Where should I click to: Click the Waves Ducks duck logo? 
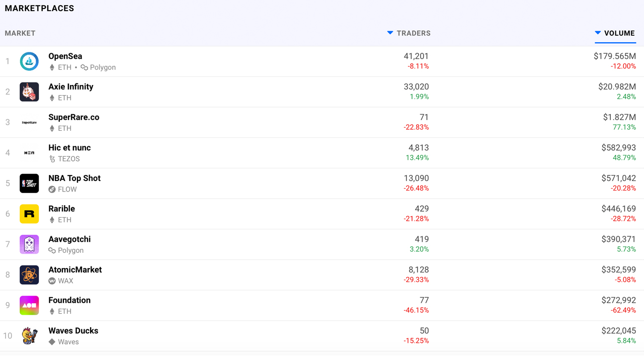pyautogui.click(x=29, y=336)
